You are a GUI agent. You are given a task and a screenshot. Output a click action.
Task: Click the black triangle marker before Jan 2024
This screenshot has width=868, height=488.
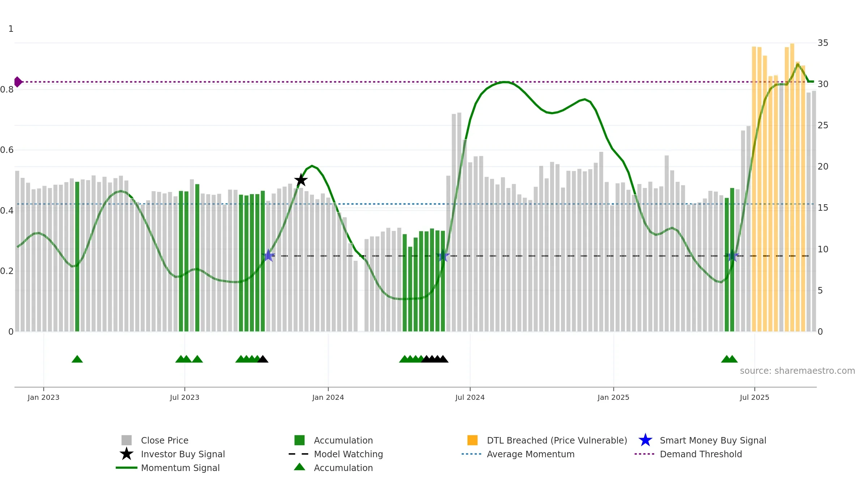click(263, 359)
